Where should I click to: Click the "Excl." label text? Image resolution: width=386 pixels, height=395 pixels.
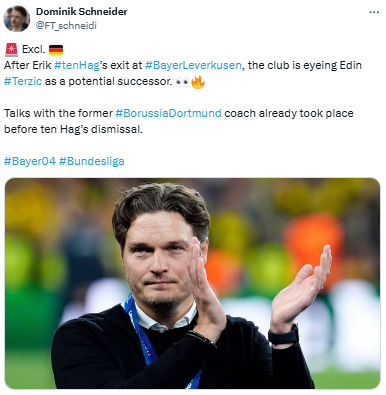[33, 49]
